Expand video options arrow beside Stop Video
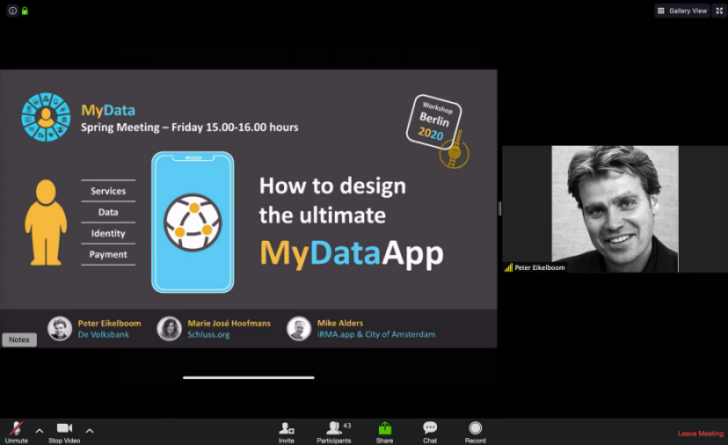 point(90,431)
